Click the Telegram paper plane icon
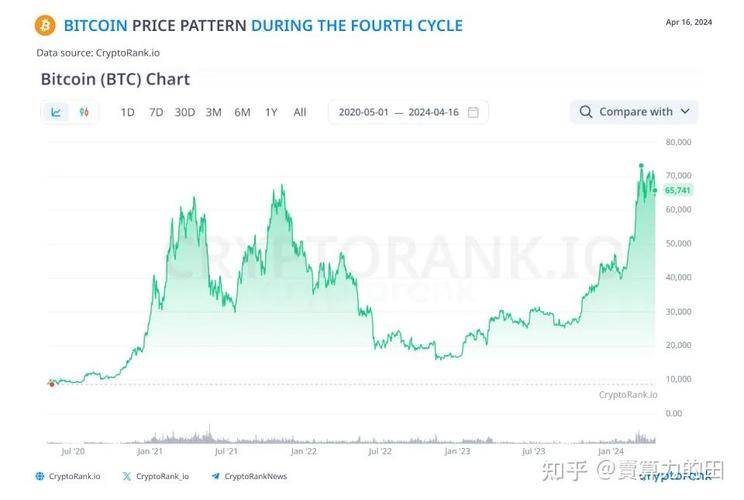 pyautogui.click(x=215, y=477)
